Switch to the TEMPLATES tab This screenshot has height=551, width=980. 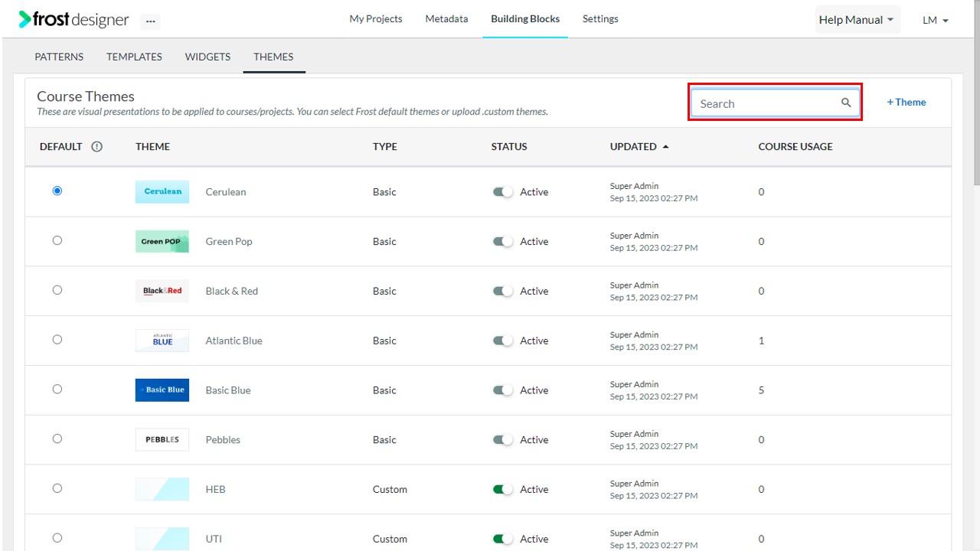click(134, 57)
